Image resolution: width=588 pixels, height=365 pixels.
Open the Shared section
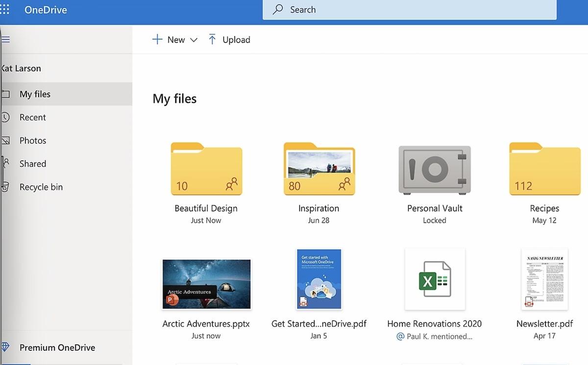coord(32,164)
